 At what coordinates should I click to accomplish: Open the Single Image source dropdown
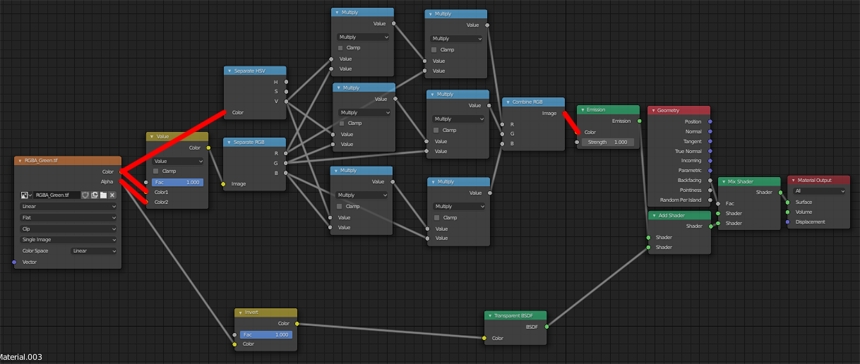tap(68, 240)
